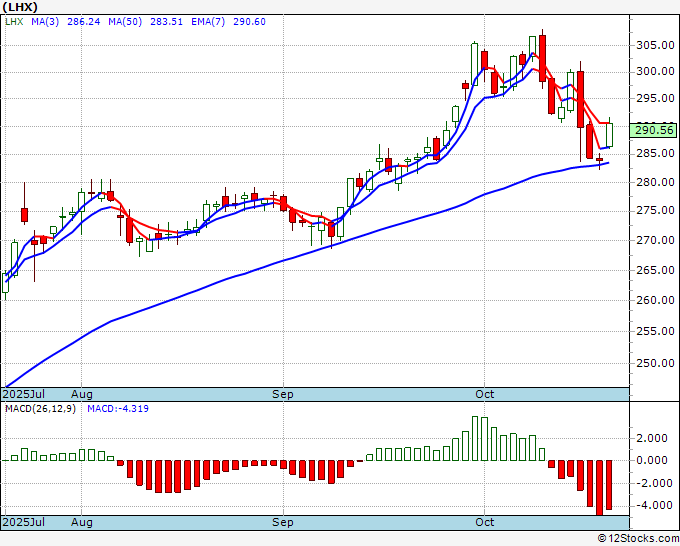
Task: Click the 270.00 price axis label
Action: pos(655,240)
